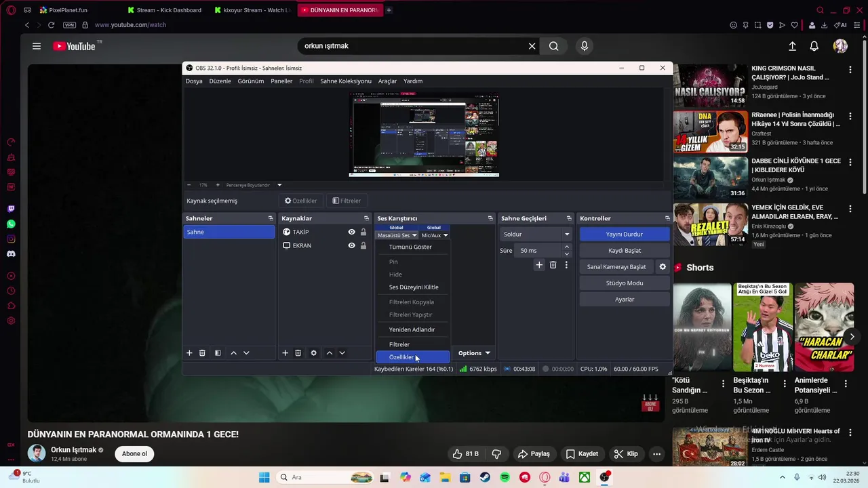
Task: Choose Yeniden Adlandır in the context menu
Action: pos(413,330)
